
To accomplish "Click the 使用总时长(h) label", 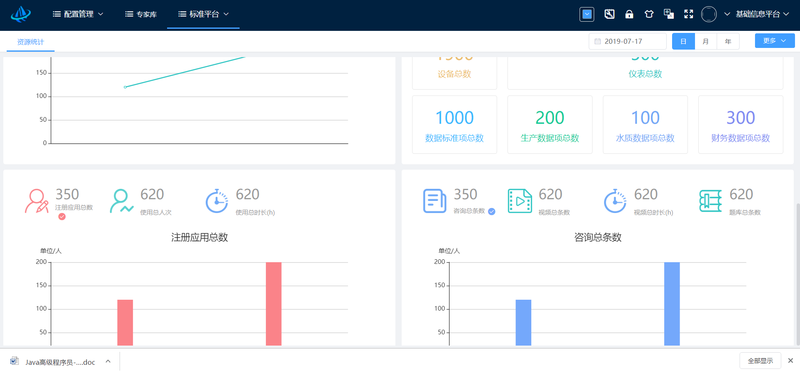I will pyautogui.click(x=255, y=212).
